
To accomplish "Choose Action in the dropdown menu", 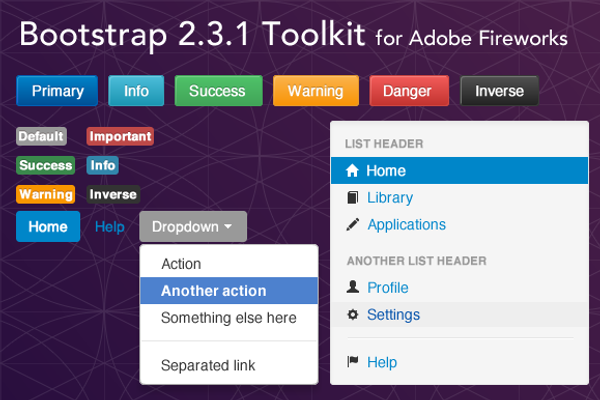I will [x=229, y=264].
